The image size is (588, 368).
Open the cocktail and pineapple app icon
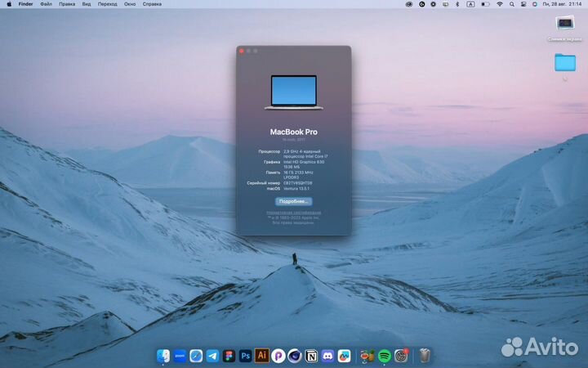(x=367, y=356)
